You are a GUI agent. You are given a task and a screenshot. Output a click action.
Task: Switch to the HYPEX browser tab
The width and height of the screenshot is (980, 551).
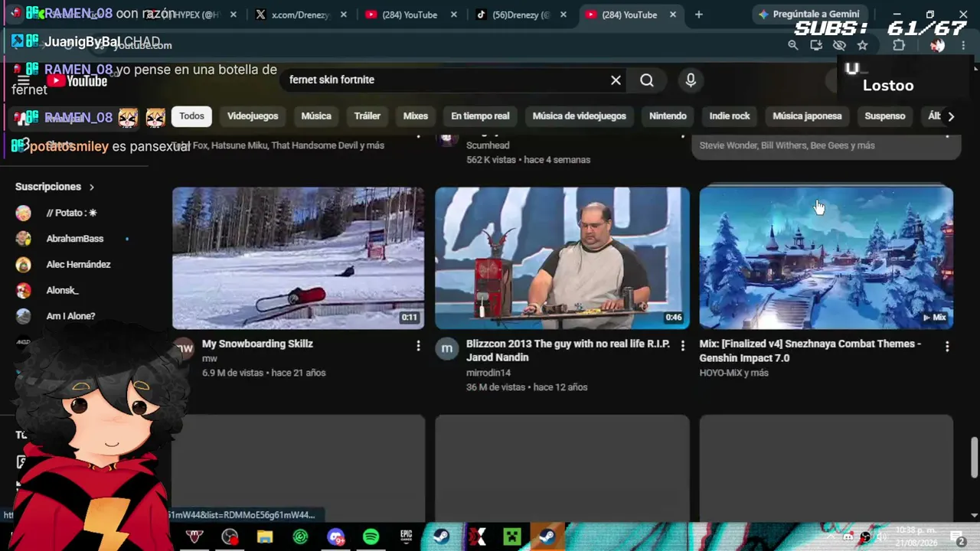191,15
